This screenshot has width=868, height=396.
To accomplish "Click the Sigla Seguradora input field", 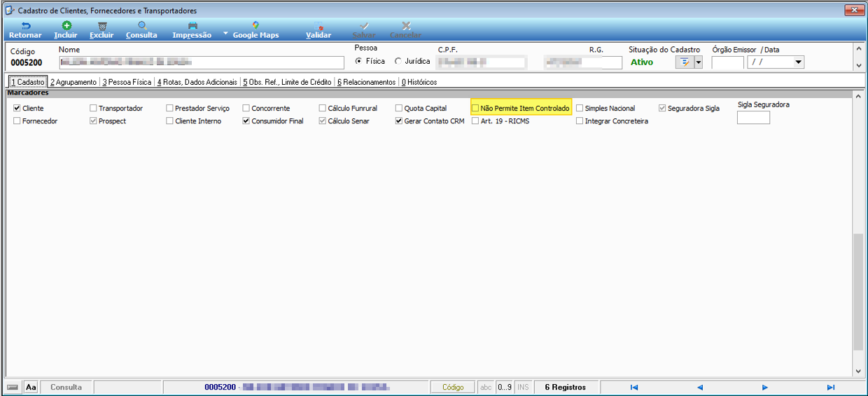I will pyautogui.click(x=753, y=118).
